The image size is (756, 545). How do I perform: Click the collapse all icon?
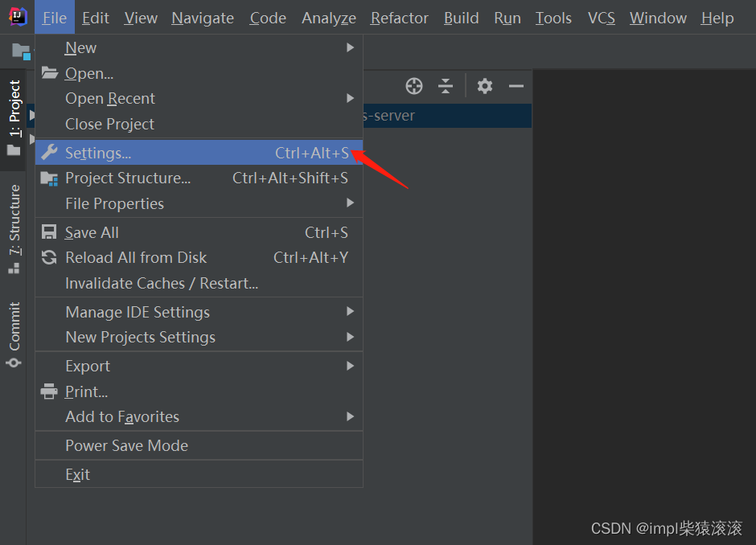point(446,86)
